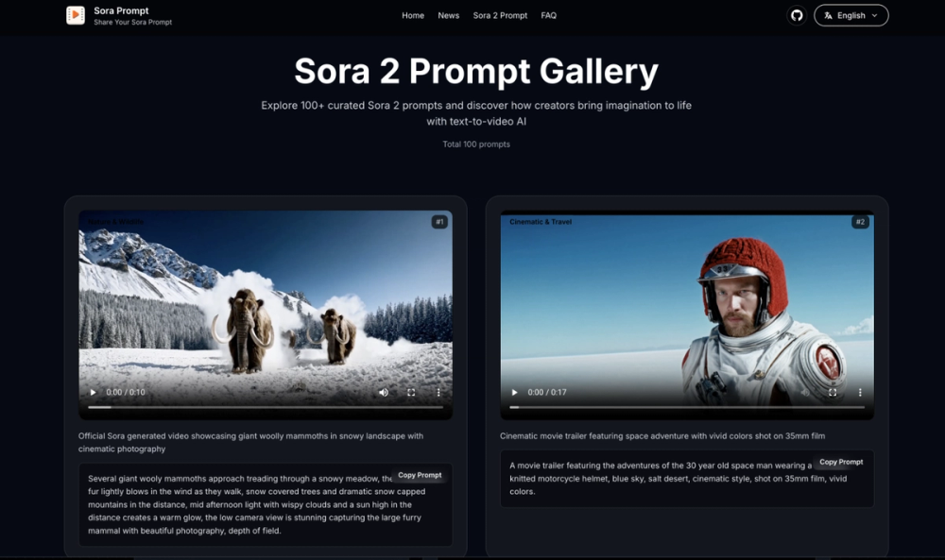The height and width of the screenshot is (560, 945).
Task: Open the FAQ link
Action: click(x=548, y=16)
